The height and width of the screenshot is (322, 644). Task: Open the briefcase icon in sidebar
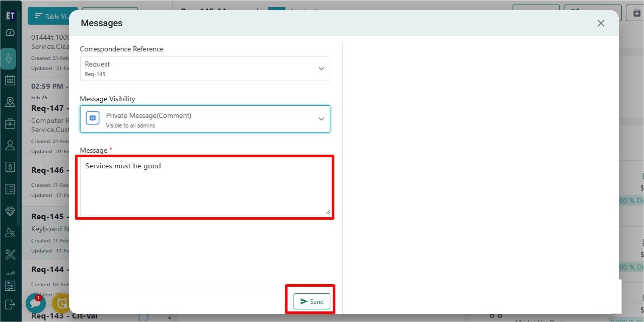(10, 124)
